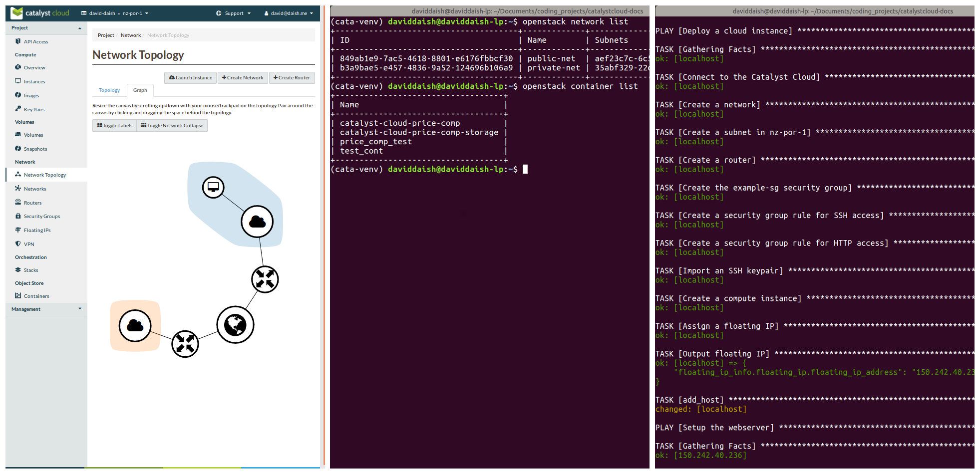Image resolution: width=980 pixels, height=474 pixels.
Task: Go to Instances in the sidebar
Action: (30, 81)
